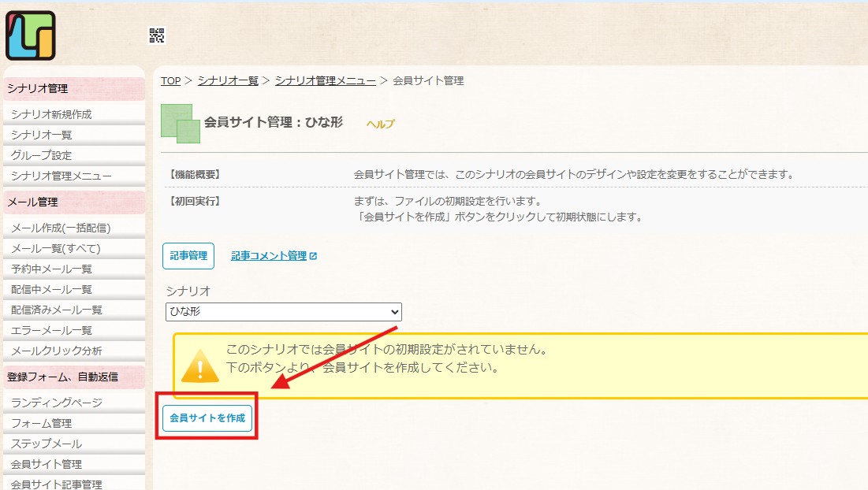Go to TOP in breadcrumb
Viewport: 868px width, 490px height.
point(170,80)
